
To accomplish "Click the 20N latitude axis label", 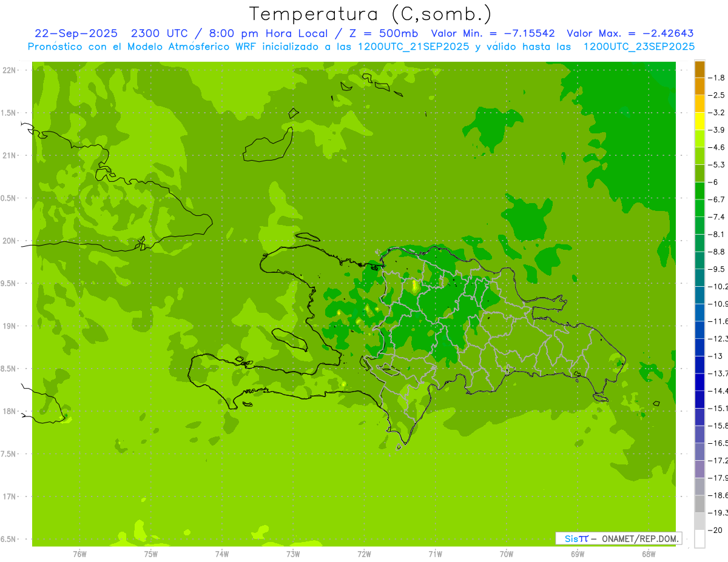I will click(11, 241).
